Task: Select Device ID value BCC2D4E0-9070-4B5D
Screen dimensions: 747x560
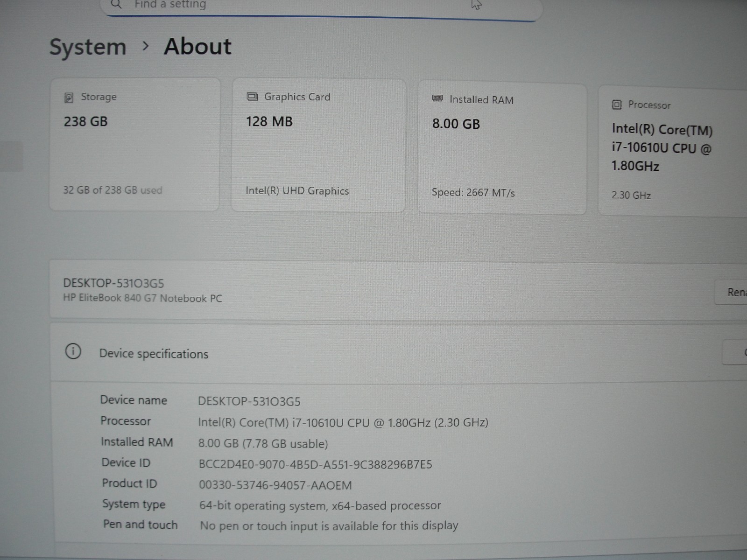Action: [316, 464]
